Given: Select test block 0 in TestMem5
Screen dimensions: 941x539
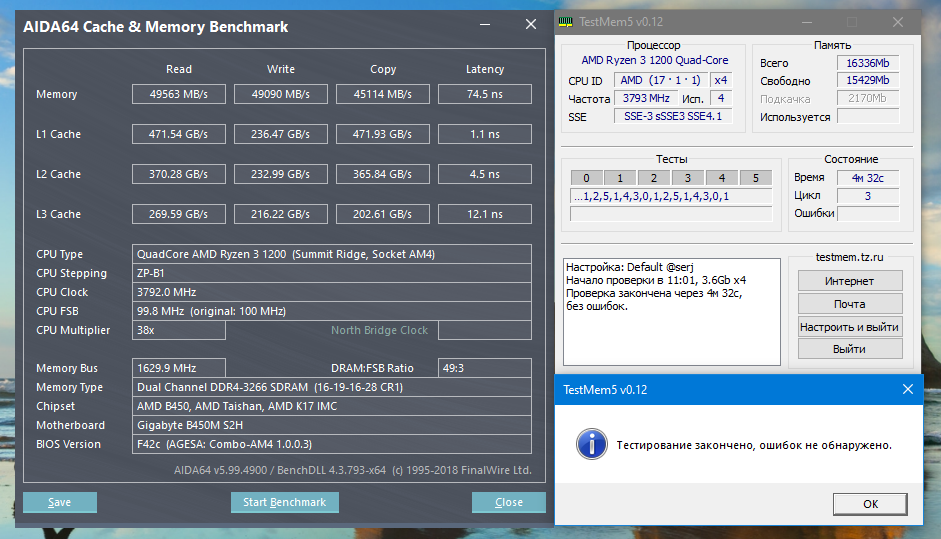Looking at the screenshot, I should click(x=586, y=178).
